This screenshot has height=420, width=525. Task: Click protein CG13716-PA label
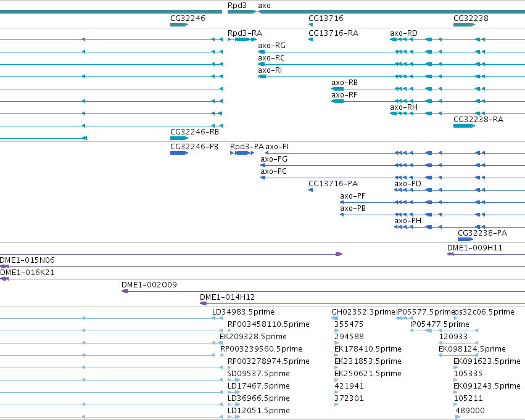pos(333,184)
